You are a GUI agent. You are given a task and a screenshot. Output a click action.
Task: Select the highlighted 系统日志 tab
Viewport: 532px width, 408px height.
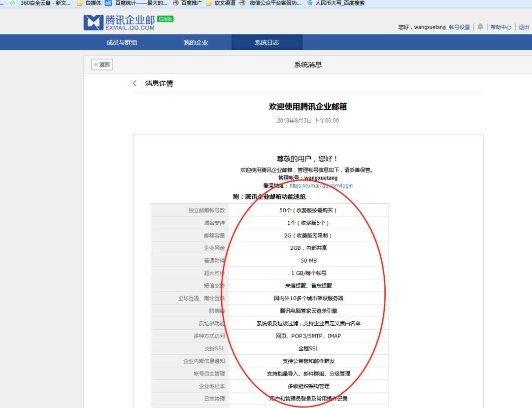266,42
